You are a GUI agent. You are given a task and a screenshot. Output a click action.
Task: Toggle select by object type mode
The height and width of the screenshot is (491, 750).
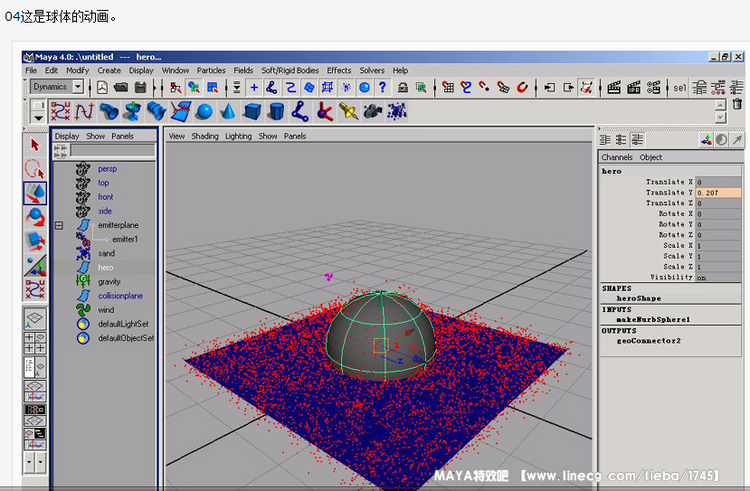[194, 87]
